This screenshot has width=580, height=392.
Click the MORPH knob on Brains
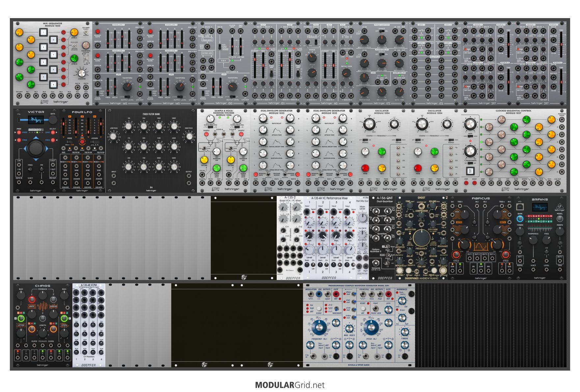coord(560,231)
